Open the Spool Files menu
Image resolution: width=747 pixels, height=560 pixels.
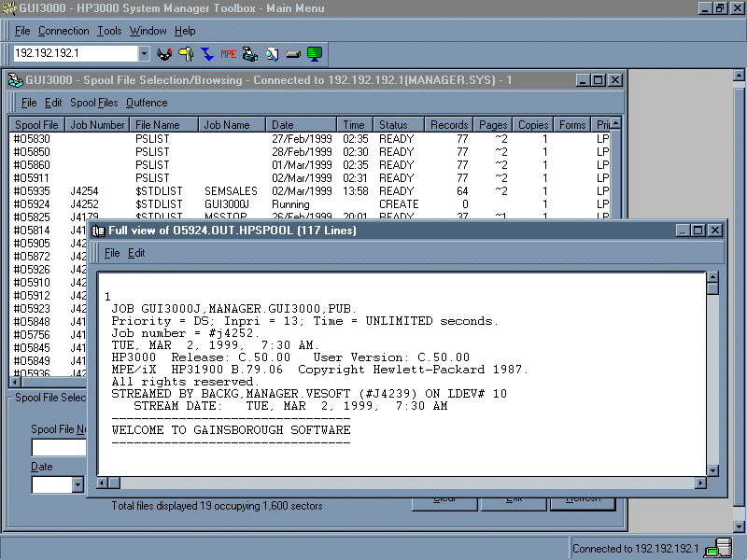(94, 103)
